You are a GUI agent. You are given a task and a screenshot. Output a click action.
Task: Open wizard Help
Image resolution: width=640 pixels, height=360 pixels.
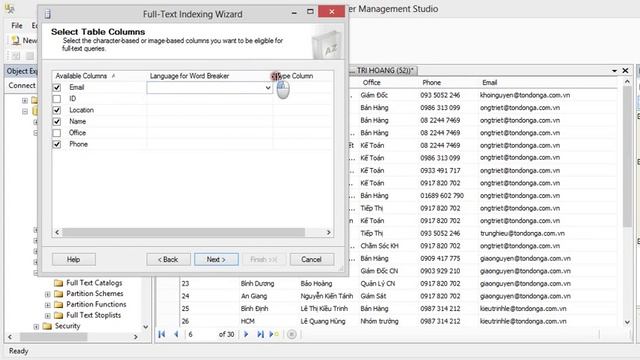point(73,260)
